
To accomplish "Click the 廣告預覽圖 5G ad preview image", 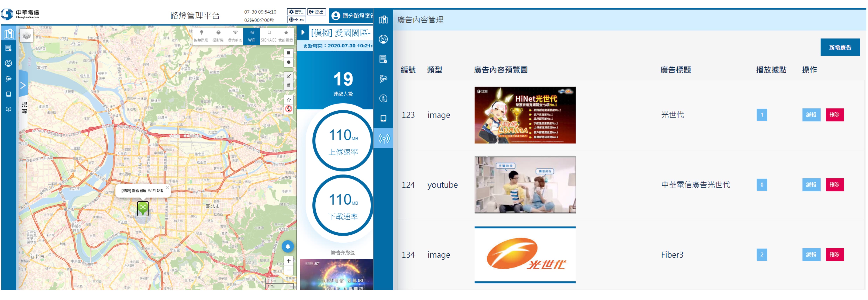I will pos(336,274).
